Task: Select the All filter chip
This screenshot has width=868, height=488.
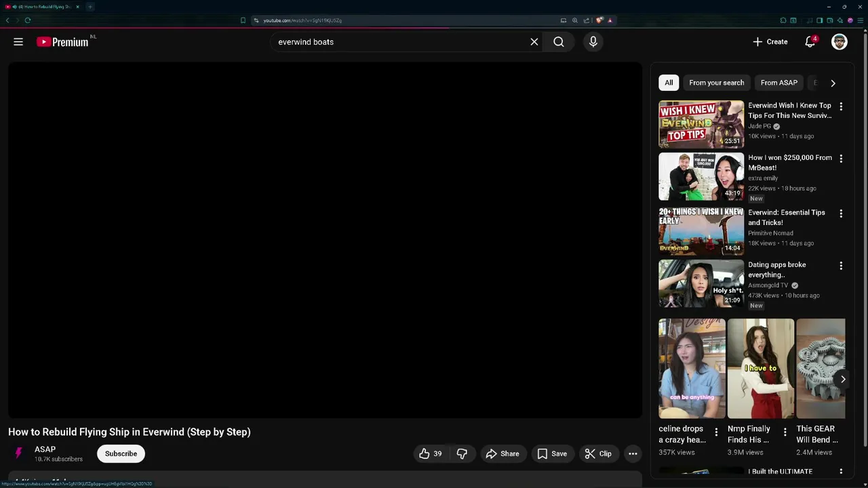Action: tap(669, 83)
